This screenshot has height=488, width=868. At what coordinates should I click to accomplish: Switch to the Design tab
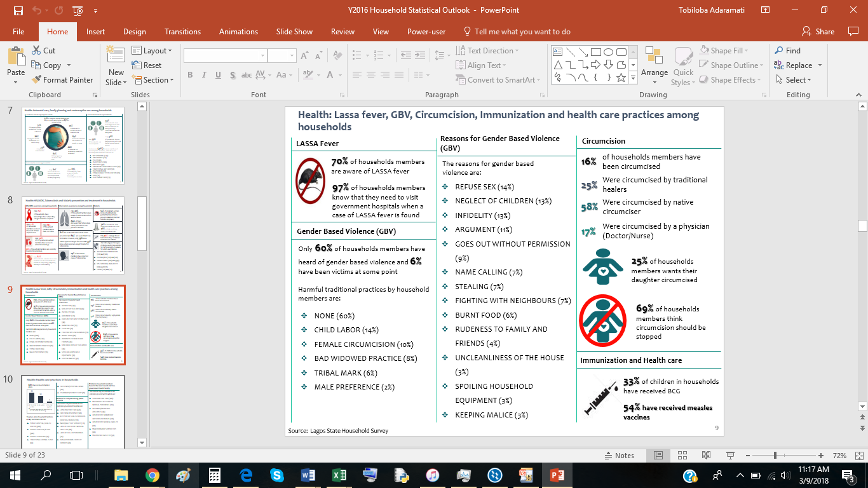[x=135, y=32]
